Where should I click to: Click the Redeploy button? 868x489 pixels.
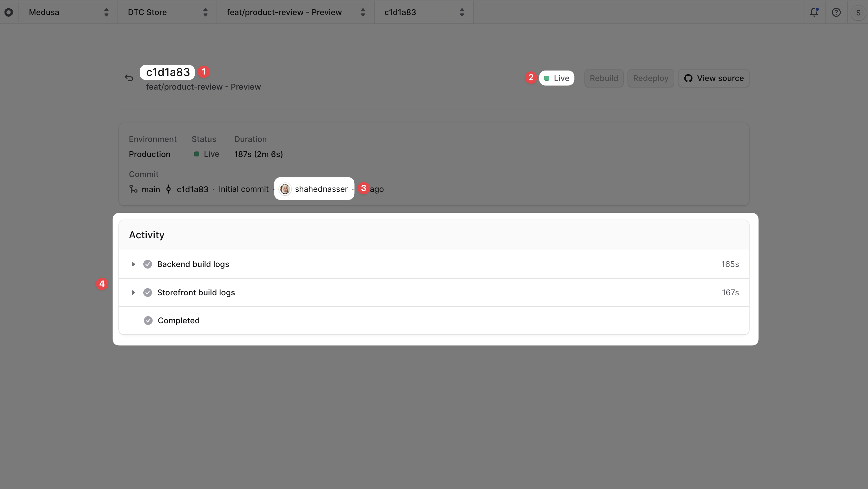(x=650, y=78)
